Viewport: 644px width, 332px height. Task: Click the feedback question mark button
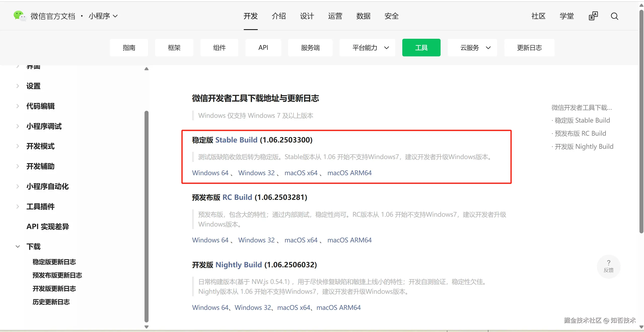tap(609, 266)
